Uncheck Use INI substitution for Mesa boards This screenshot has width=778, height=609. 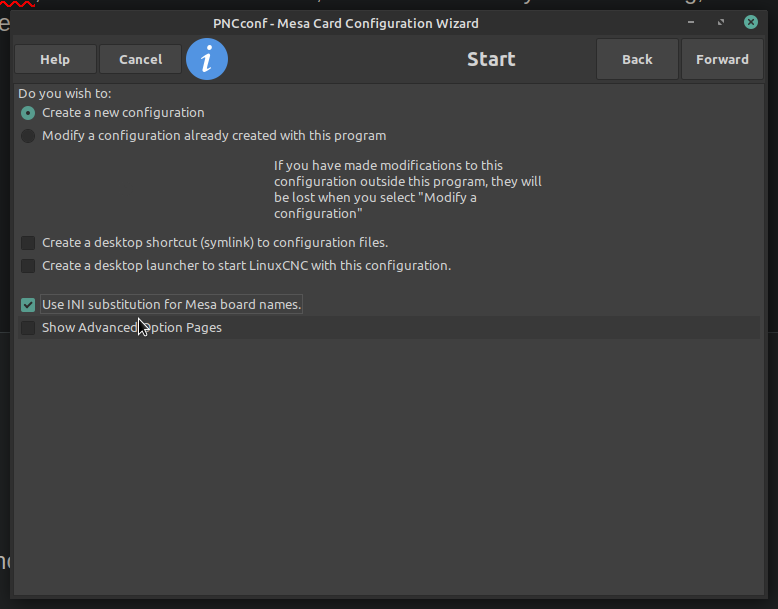[x=28, y=305]
